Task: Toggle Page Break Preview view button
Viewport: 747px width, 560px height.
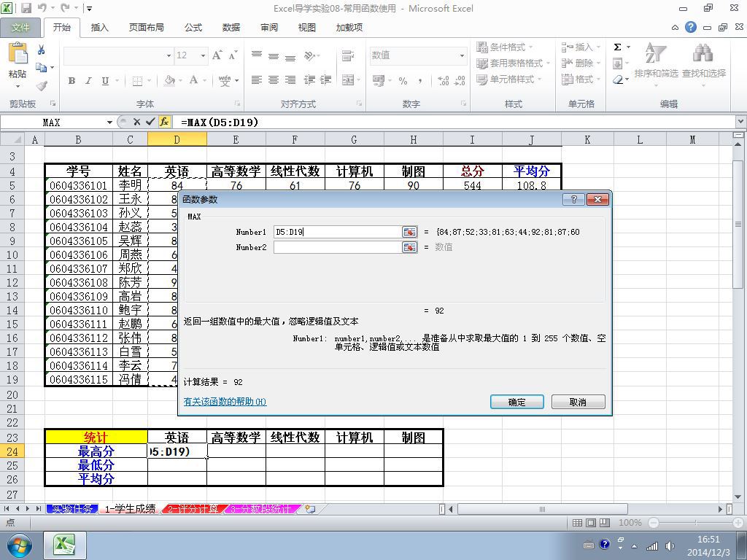Action: [x=605, y=522]
